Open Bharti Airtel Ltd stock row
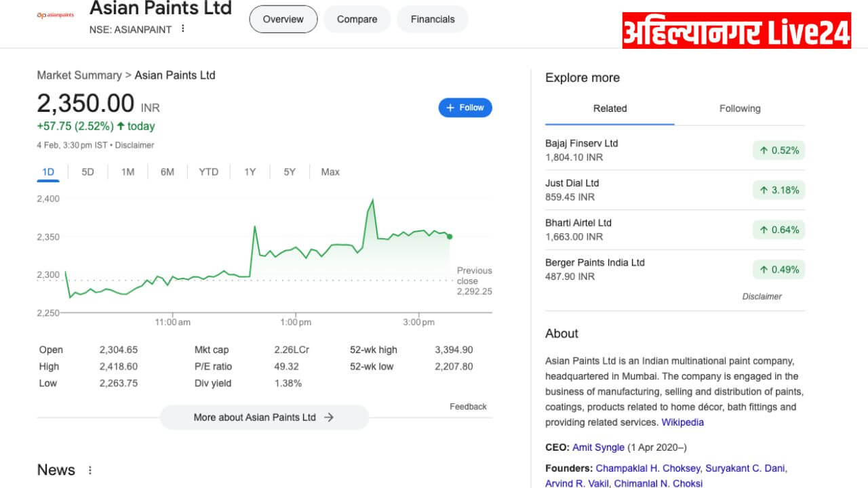 pyautogui.click(x=675, y=230)
